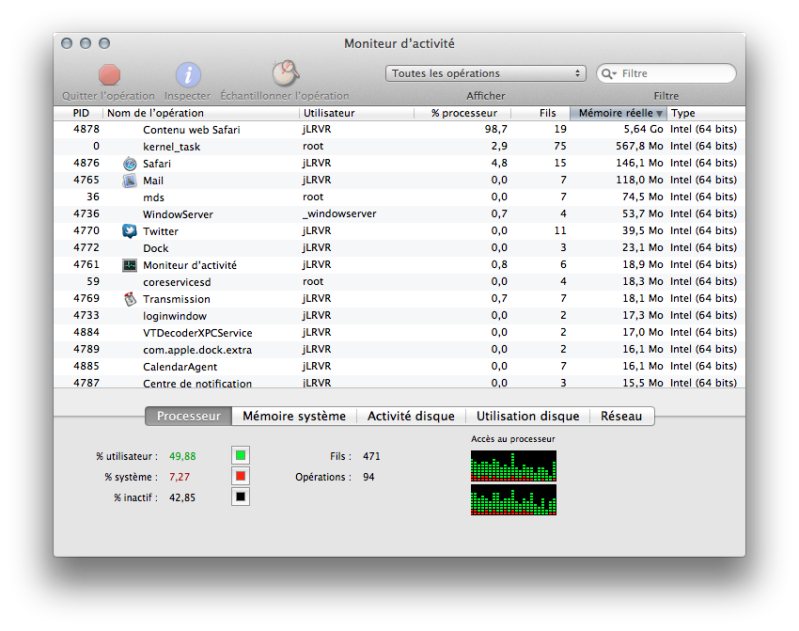Select the Twitter bird icon in list

(x=130, y=231)
